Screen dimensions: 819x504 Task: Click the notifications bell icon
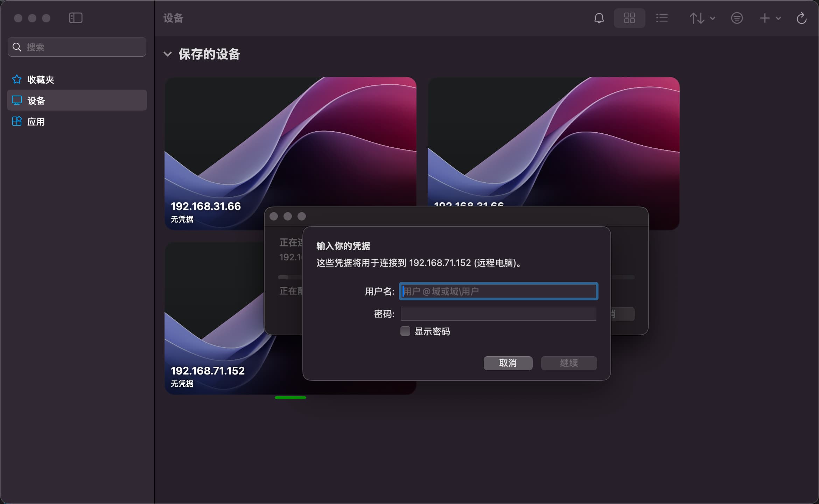tap(599, 18)
